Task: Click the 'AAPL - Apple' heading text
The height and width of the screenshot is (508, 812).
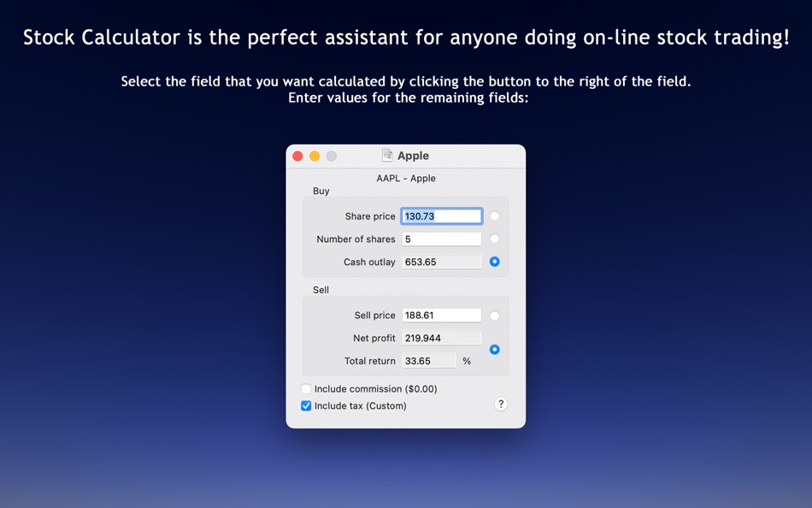Action: point(406,179)
